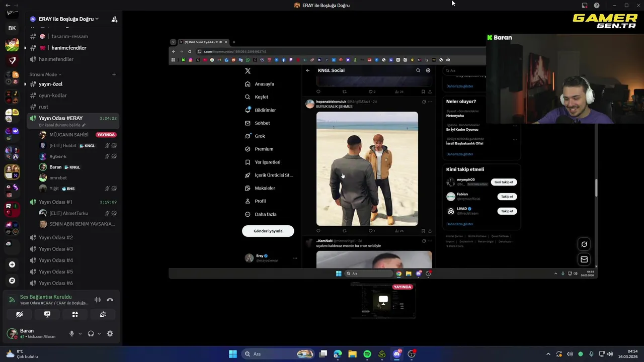Show hidden icons in the system tray
Viewport: 644px width, 362px height.
548,354
